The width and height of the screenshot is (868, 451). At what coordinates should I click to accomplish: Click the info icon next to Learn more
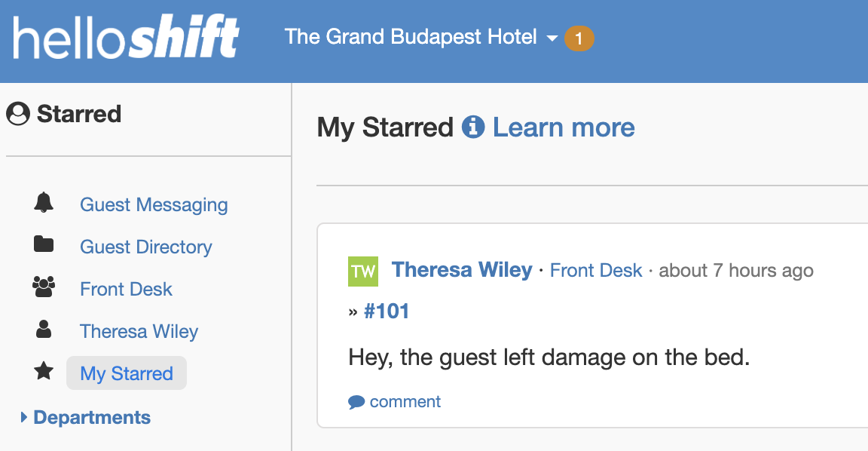click(x=473, y=127)
